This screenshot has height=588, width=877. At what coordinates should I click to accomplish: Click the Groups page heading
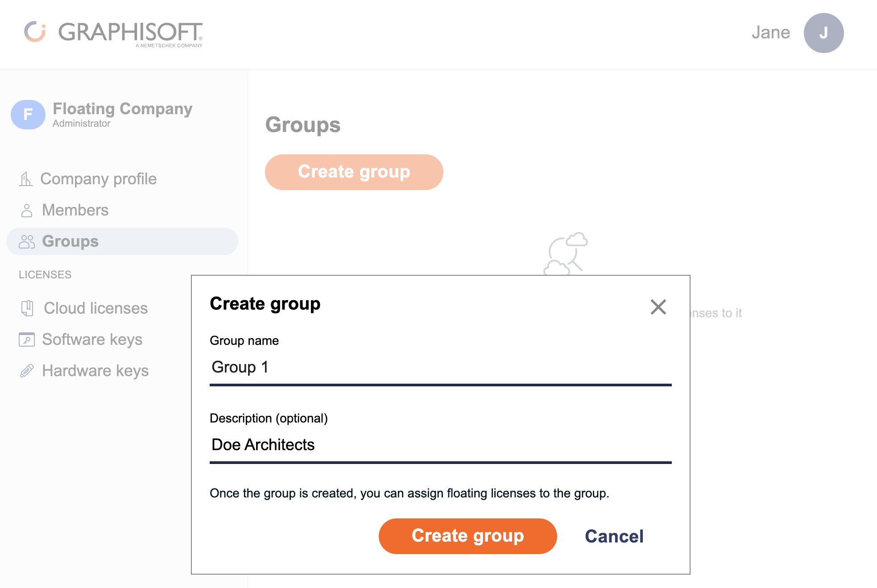[303, 125]
